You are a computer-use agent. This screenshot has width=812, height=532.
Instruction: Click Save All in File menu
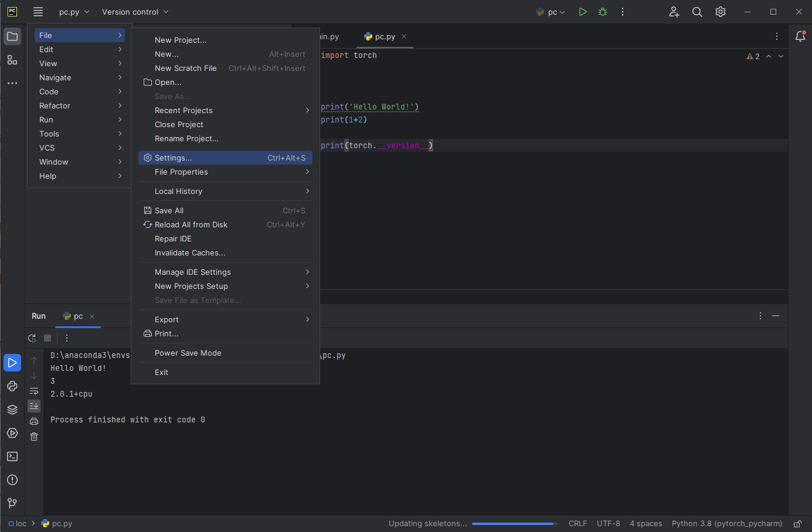pos(225,210)
